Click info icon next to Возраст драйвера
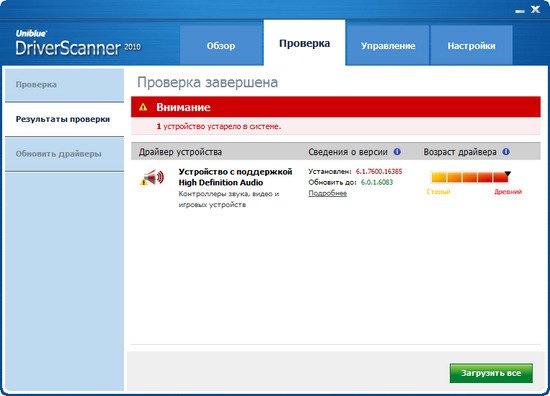 pyautogui.click(x=506, y=152)
